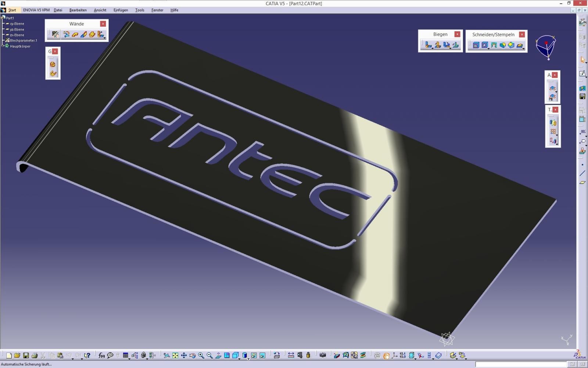This screenshot has height=368, width=588.
Task: Click the sheet metal parameters icon in Wände
Action: [55, 34]
